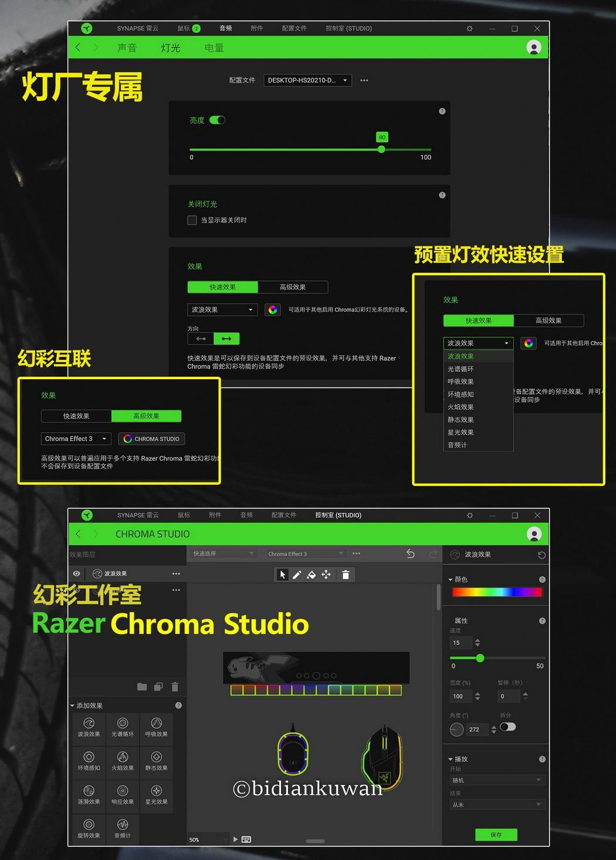Add the 环境感知 effect from the grid
Screen dimensions: 616x860
coord(89,761)
